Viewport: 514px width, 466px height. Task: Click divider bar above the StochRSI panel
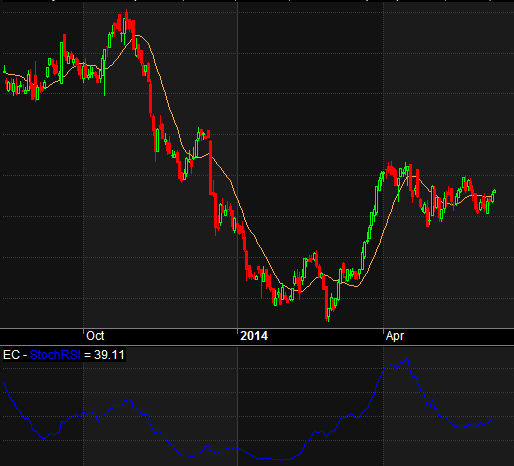point(257,345)
